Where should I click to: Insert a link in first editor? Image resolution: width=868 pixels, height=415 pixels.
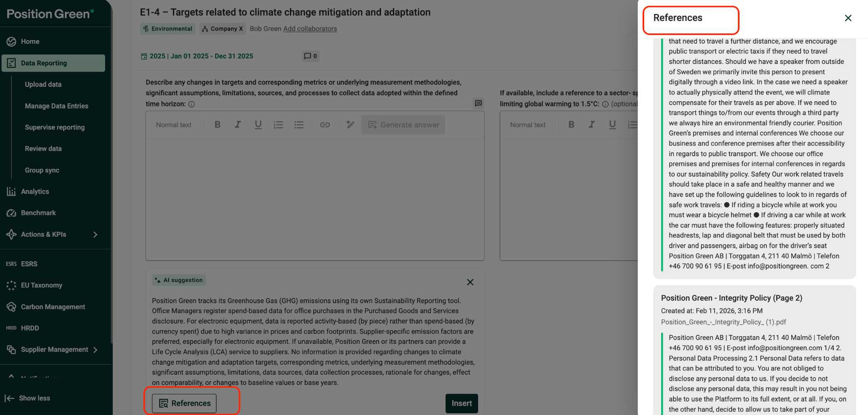point(325,125)
